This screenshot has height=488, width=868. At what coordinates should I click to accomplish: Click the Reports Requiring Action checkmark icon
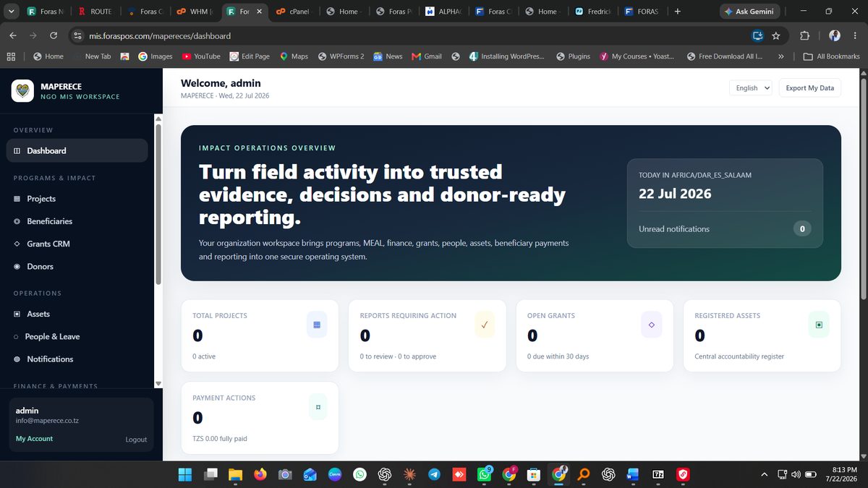tap(485, 325)
